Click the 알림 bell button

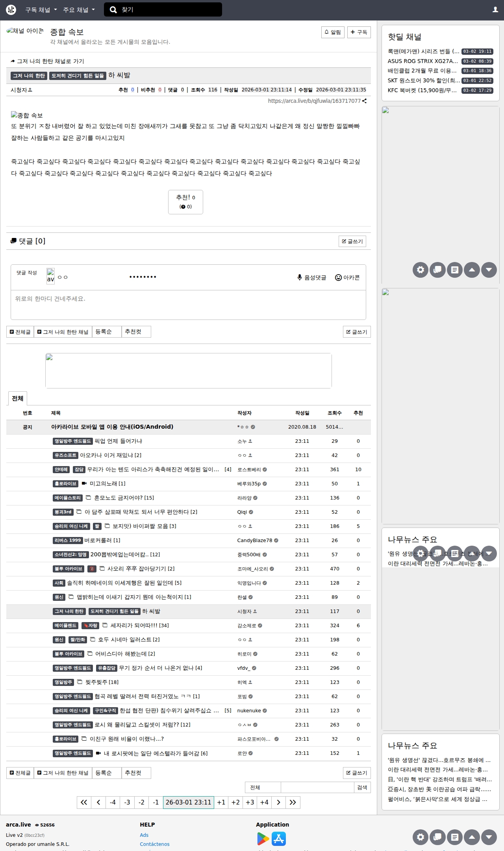point(333,32)
